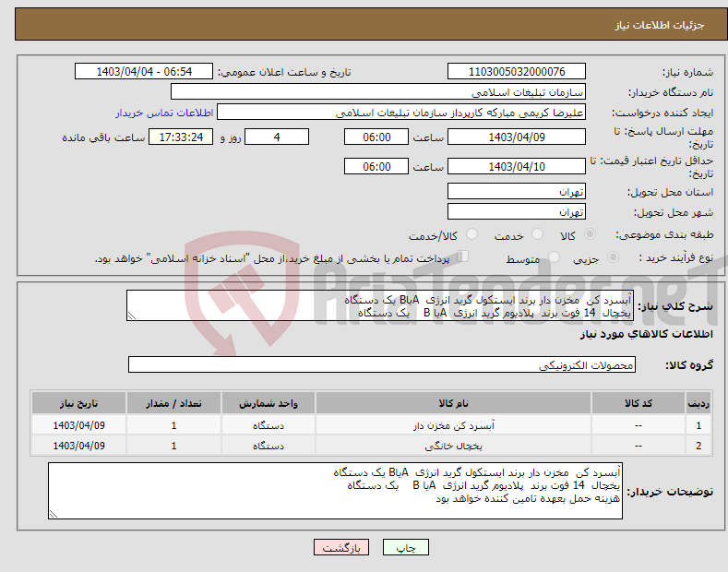This screenshot has width=728, height=572.
Task: Click the resize handle of the توضیحات خریدار textarea
Action: point(54,514)
